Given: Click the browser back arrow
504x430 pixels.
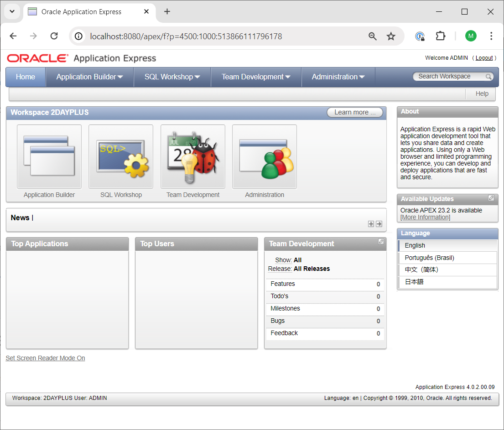Looking at the screenshot, I should click(13, 36).
